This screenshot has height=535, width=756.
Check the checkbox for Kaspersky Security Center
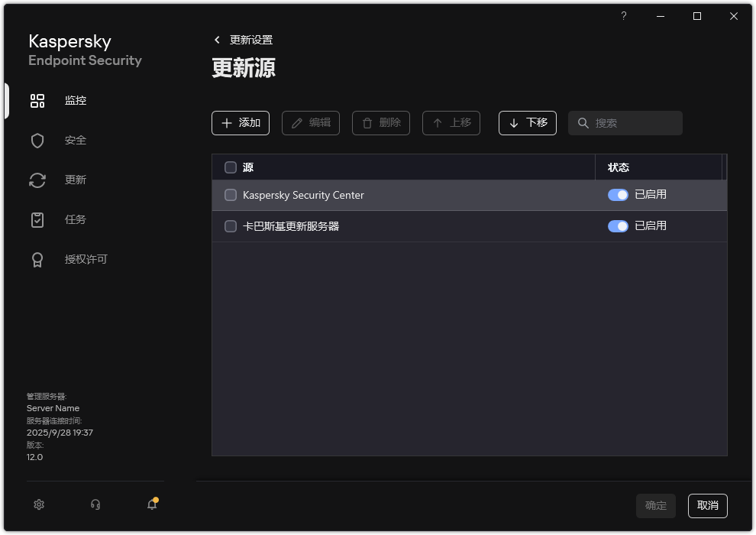pyautogui.click(x=230, y=195)
